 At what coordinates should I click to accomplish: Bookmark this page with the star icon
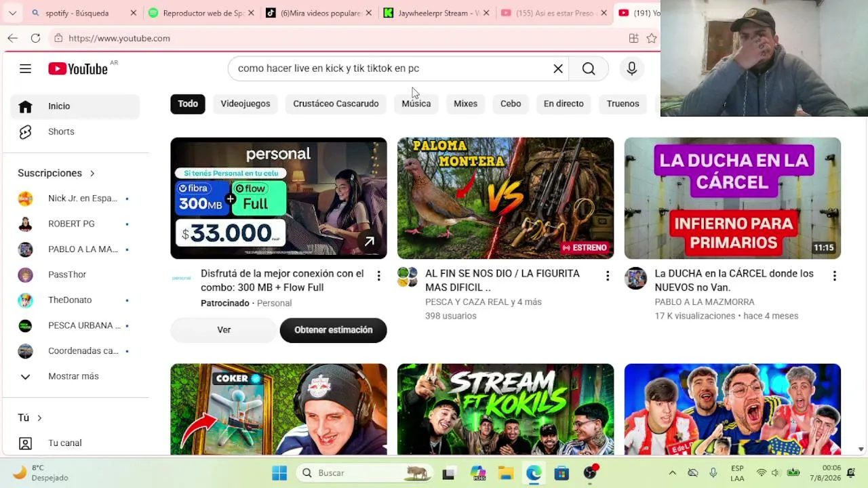(652, 38)
